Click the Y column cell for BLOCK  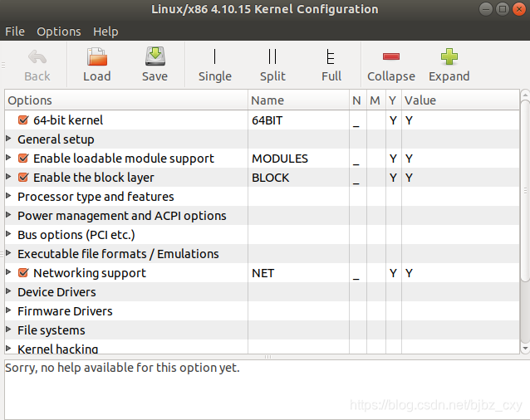394,178
